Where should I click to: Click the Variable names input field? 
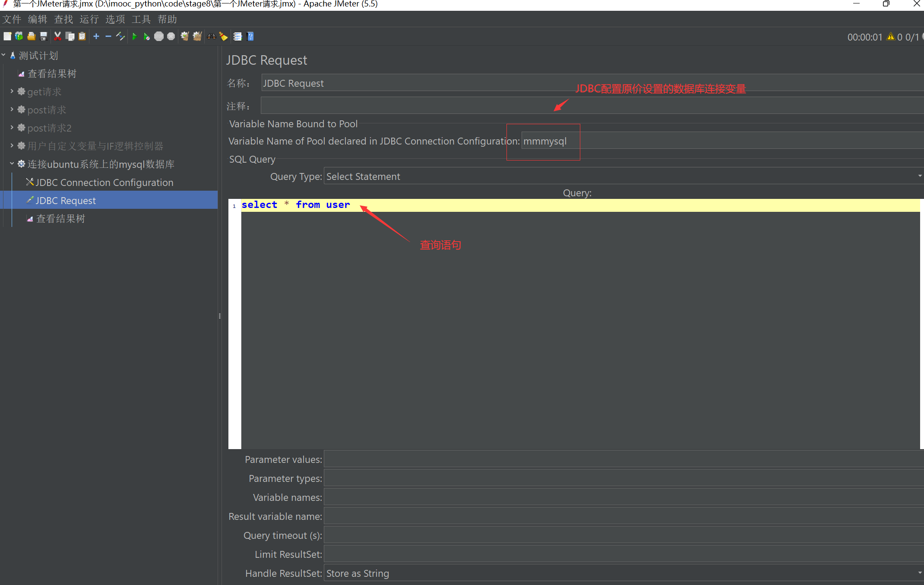622,497
